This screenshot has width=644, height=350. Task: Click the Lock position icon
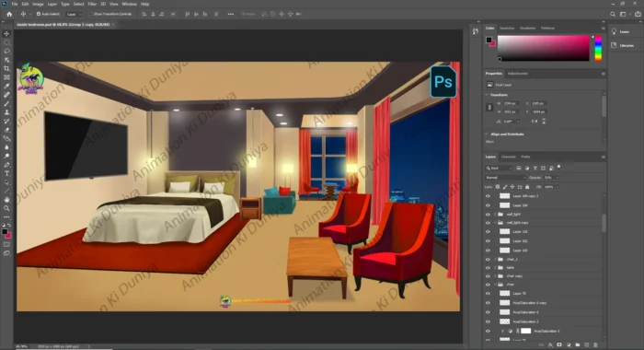pos(512,187)
